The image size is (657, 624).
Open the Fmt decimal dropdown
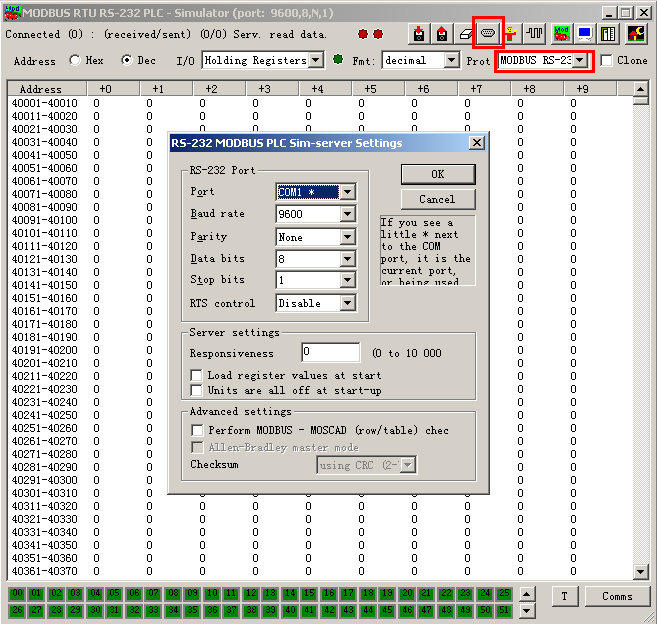[x=451, y=60]
